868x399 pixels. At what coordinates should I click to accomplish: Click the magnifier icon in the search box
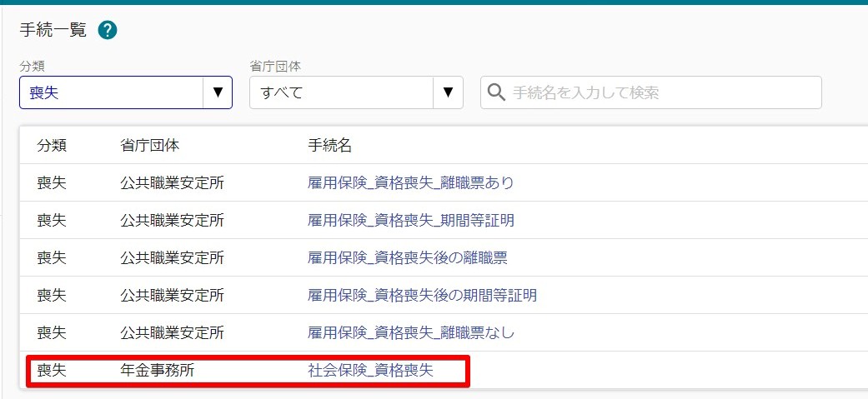pyautogui.click(x=497, y=92)
